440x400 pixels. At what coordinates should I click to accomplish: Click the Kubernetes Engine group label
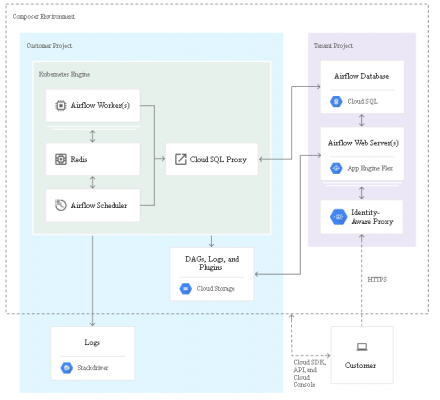(64, 74)
